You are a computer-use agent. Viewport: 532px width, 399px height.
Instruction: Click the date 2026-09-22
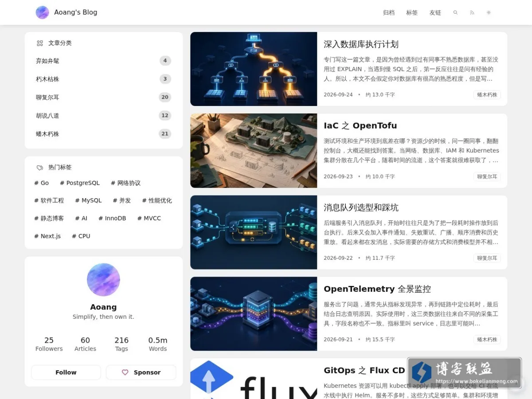[338, 258]
